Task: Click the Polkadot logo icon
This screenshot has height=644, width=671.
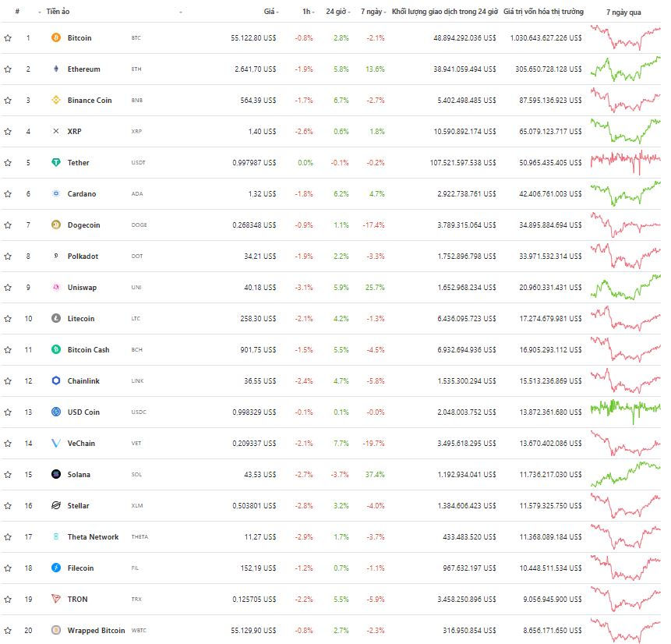Action: (x=56, y=256)
